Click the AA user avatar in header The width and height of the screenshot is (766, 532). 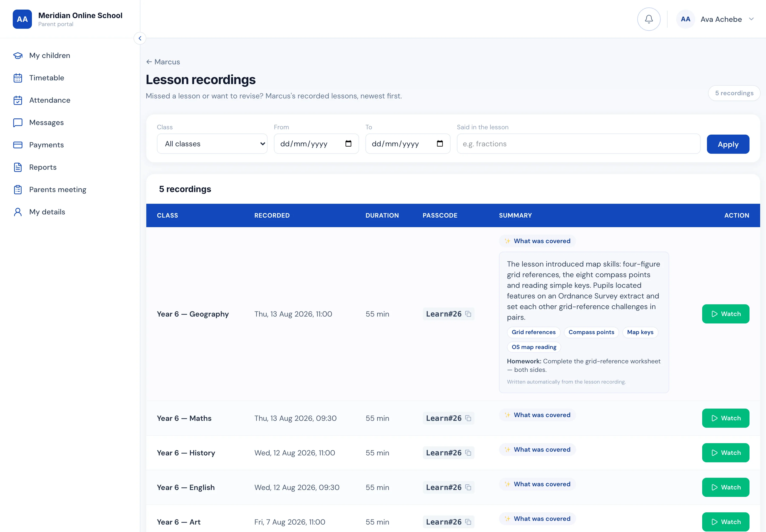click(685, 19)
